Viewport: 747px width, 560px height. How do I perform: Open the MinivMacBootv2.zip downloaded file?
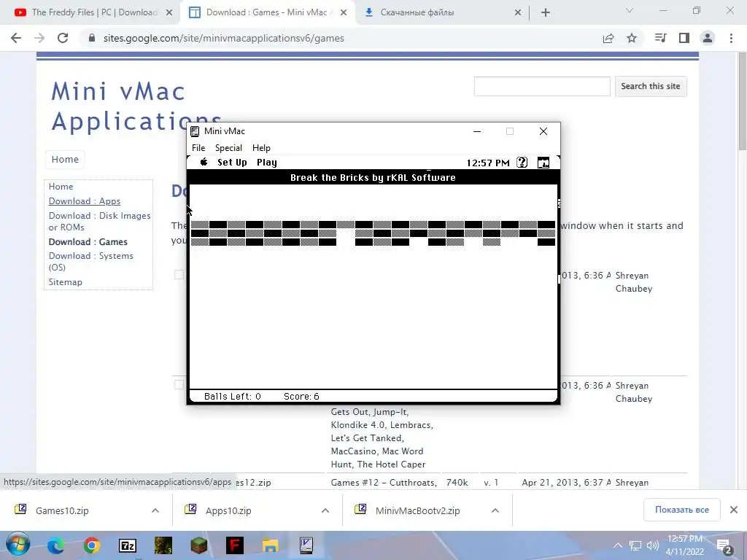(x=417, y=510)
